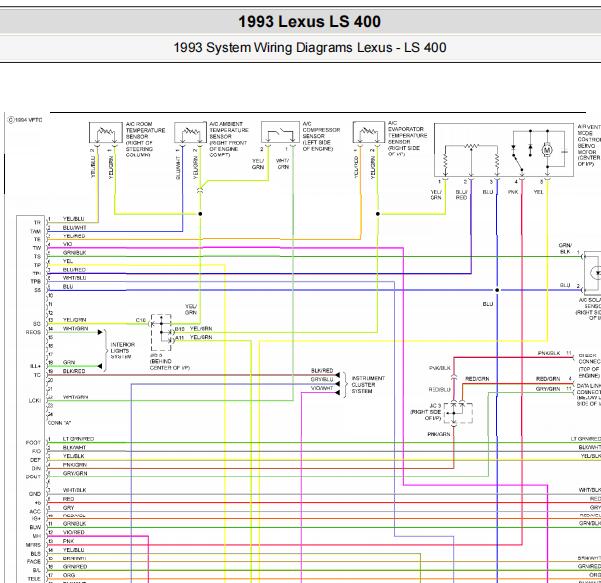
Task: Click the "RFOS" terminal name
Action: [x=33, y=332]
